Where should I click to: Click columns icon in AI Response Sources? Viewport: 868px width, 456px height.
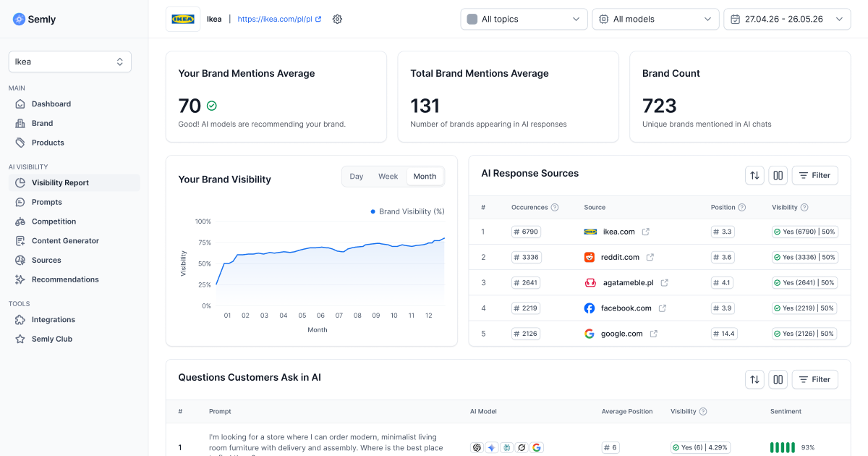(778, 175)
